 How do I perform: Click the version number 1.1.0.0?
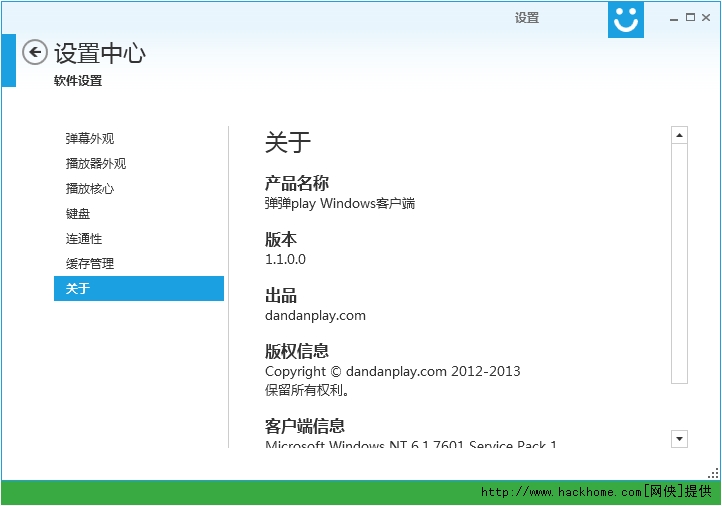pos(285,259)
